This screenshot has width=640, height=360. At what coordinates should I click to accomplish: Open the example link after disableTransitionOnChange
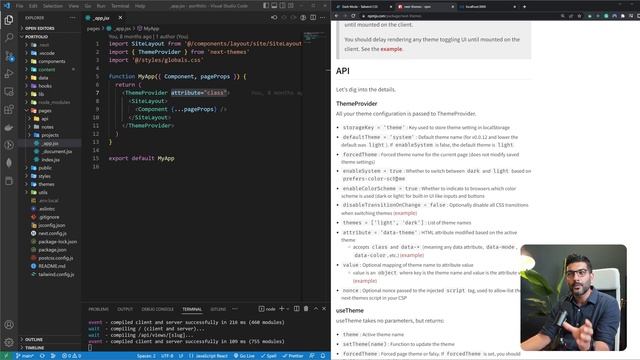(405, 213)
